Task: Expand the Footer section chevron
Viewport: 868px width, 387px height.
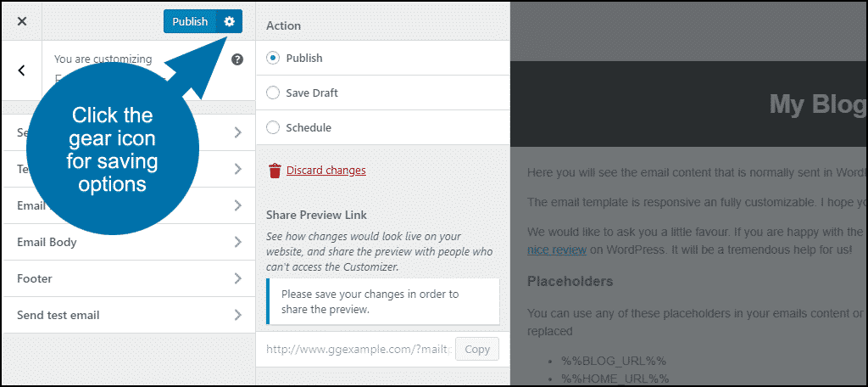Action: coord(238,278)
